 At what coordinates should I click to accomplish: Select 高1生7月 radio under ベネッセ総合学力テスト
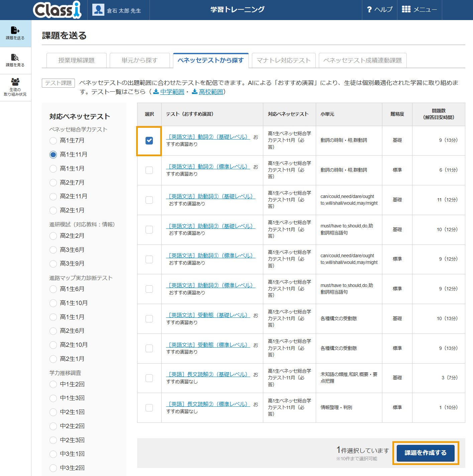tap(53, 141)
